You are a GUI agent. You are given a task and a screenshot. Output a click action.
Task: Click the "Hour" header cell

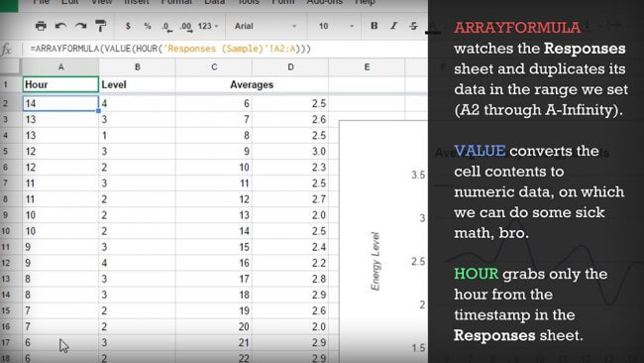(x=60, y=84)
